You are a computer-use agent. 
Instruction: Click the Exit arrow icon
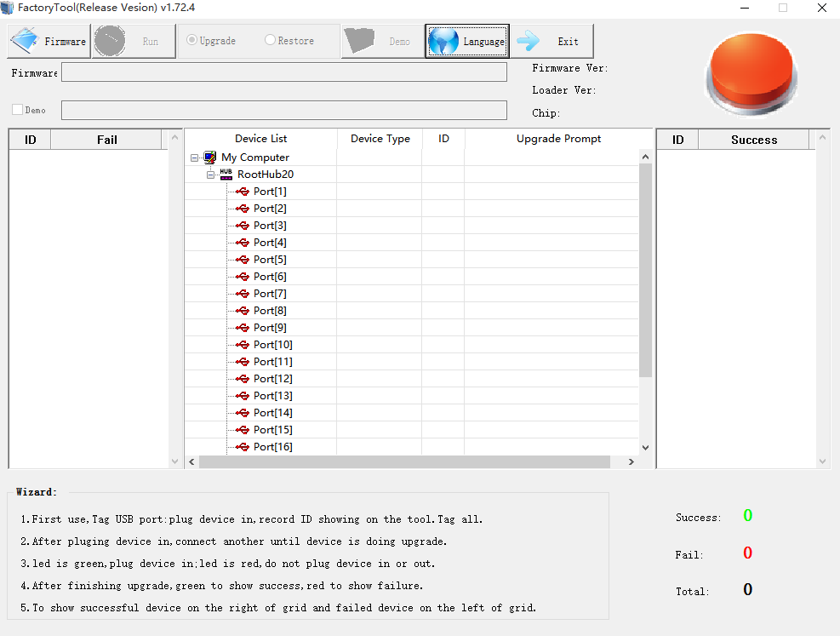529,41
